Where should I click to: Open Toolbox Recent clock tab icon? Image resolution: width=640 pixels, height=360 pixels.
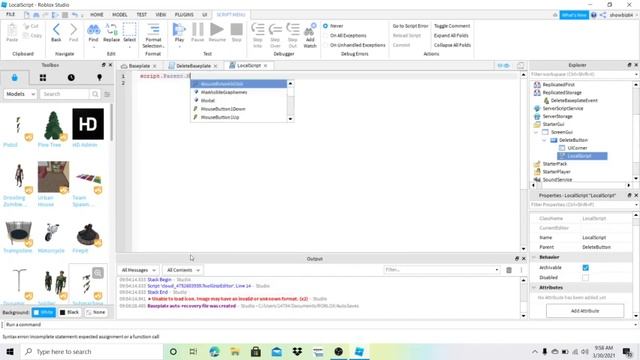[71, 78]
